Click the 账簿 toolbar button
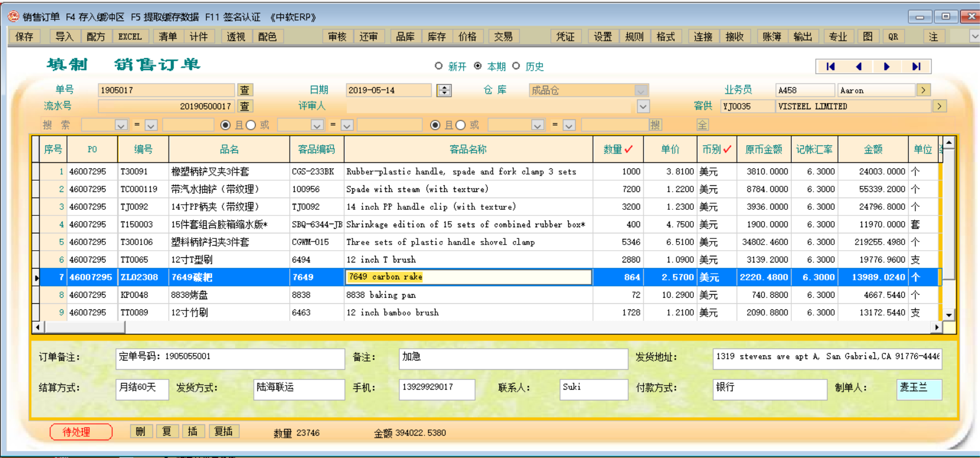The height and width of the screenshot is (458, 980). (x=772, y=37)
